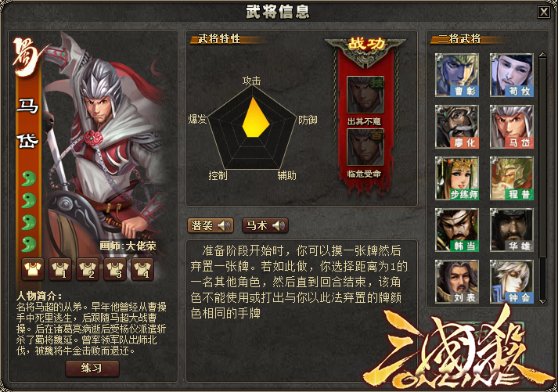
Task: Select general 程普 portrait
Action: 512,178
